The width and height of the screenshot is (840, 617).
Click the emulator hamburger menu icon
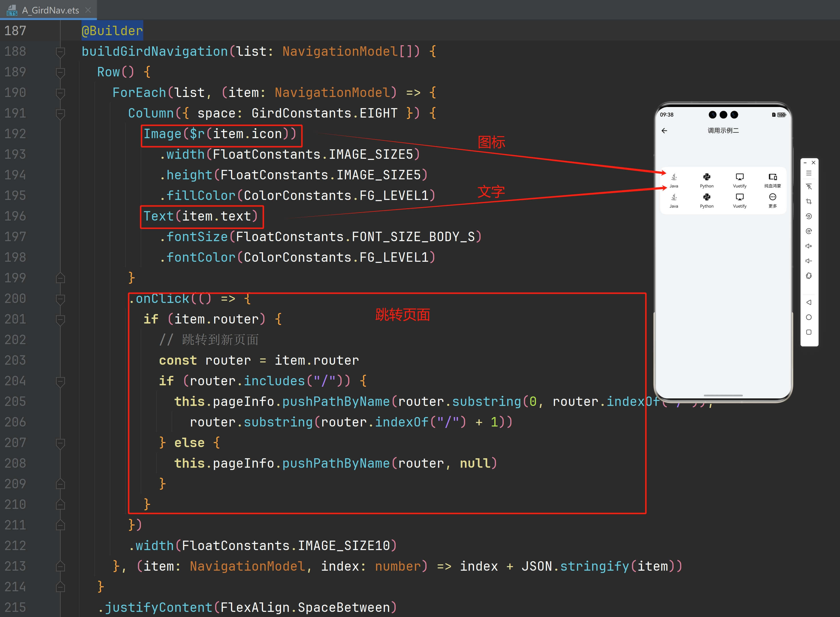pyautogui.click(x=809, y=173)
